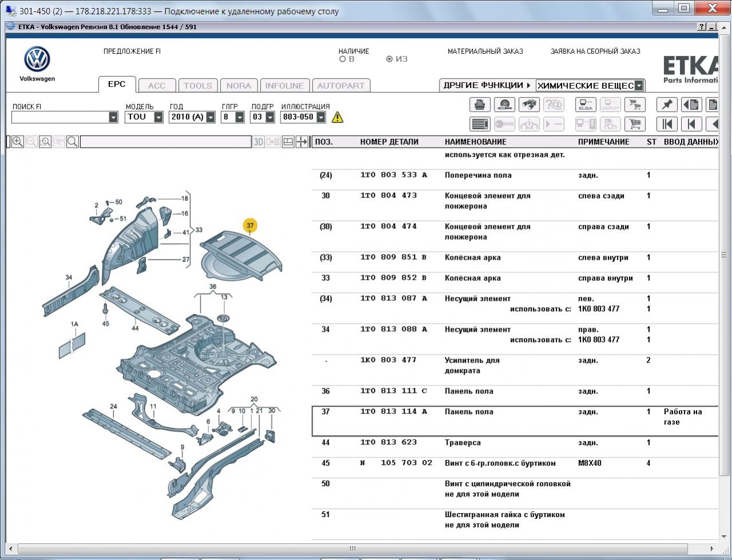Click the double shopping carts icon
732x560 pixels.
click(635, 105)
